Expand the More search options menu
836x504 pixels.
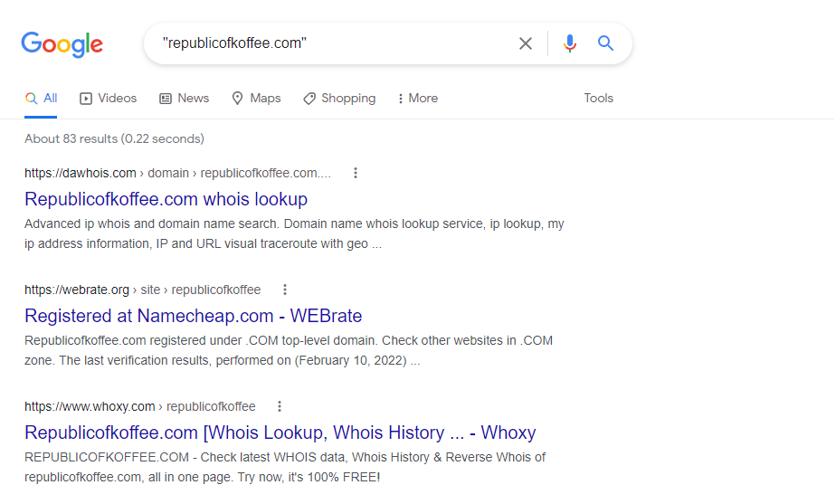click(x=417, y=98)
